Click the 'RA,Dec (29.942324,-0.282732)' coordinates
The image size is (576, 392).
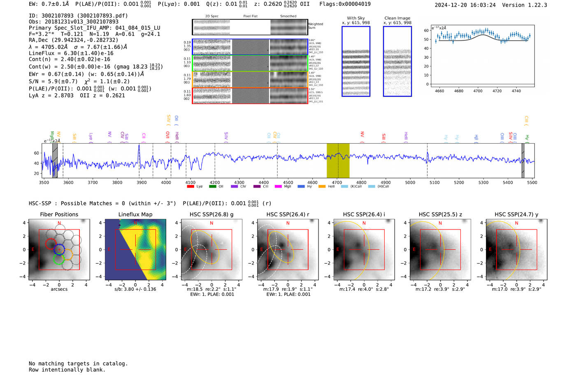click(74, 40)
